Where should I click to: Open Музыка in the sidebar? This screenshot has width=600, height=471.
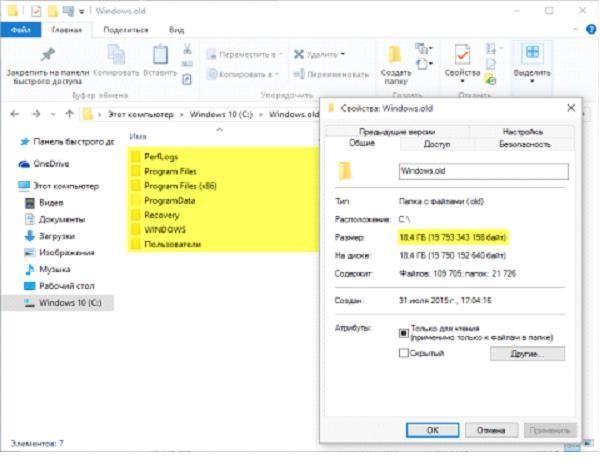(47, 269)
